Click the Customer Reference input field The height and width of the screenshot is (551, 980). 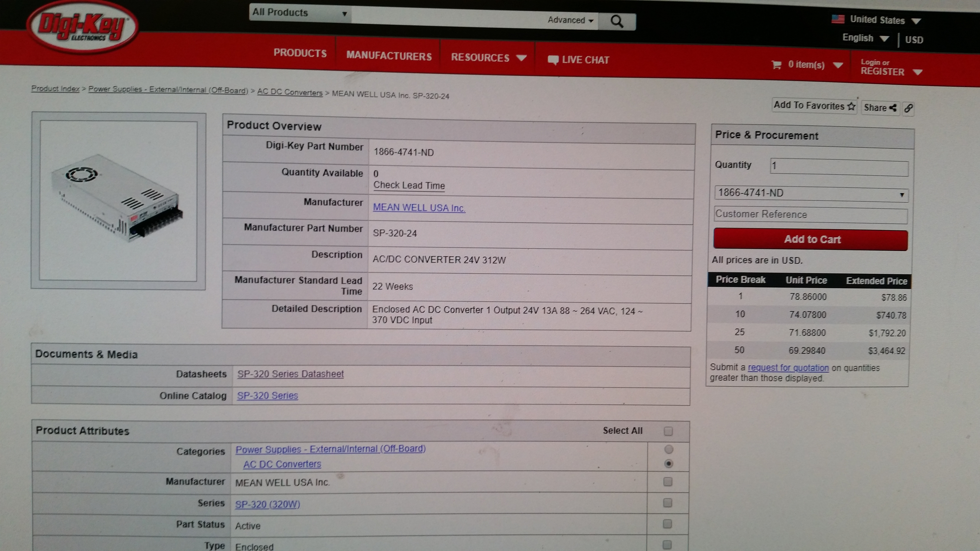[x=811, y=215]
